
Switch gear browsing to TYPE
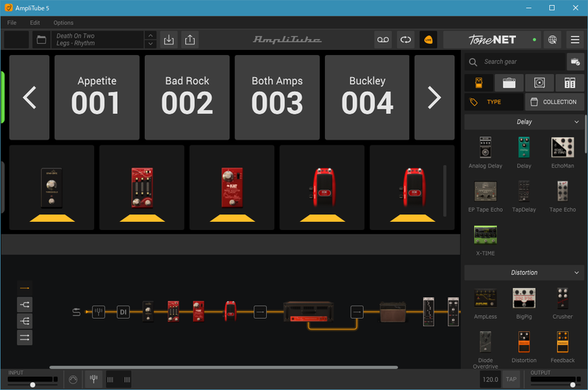pos(493,102)
